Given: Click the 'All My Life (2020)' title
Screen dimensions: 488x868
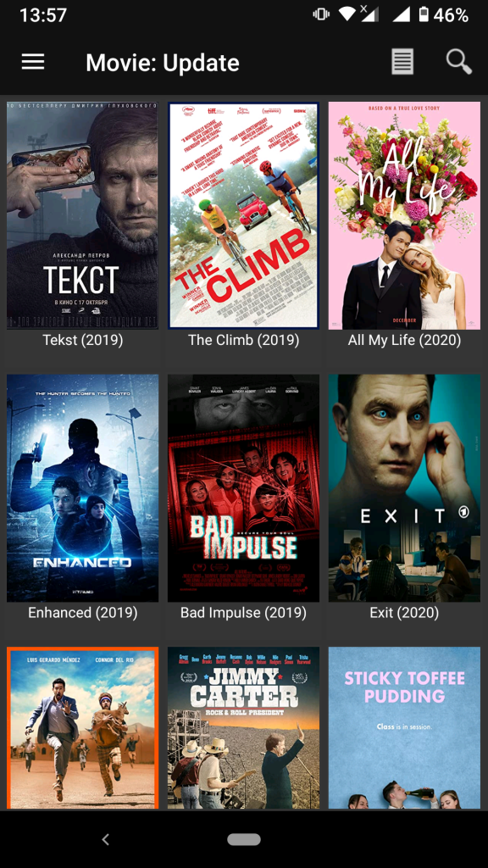Looking at the screenshot, I should click(404, 340).
